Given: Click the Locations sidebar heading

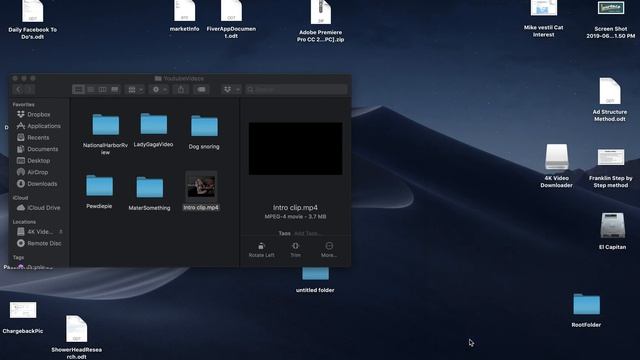Looking at the screenshot, I should point(24,222).
